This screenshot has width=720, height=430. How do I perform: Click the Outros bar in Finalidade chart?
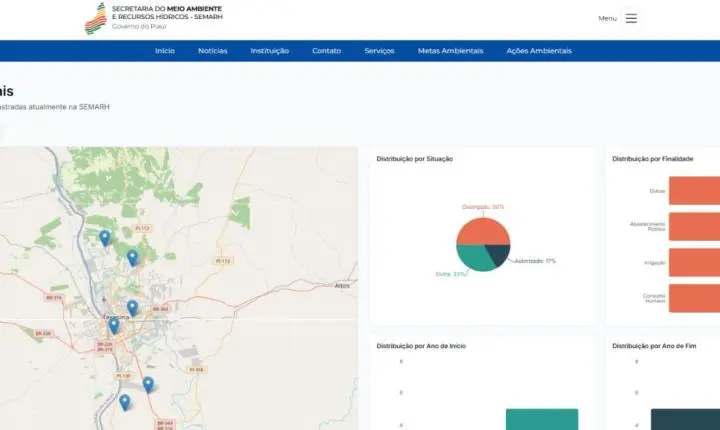(x=694, y=191)
